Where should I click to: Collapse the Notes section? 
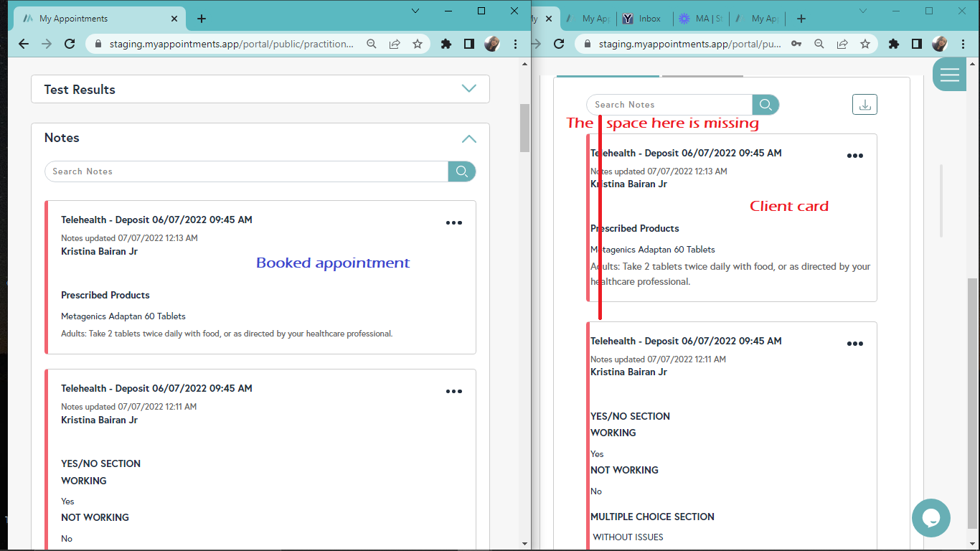(468, 138)
